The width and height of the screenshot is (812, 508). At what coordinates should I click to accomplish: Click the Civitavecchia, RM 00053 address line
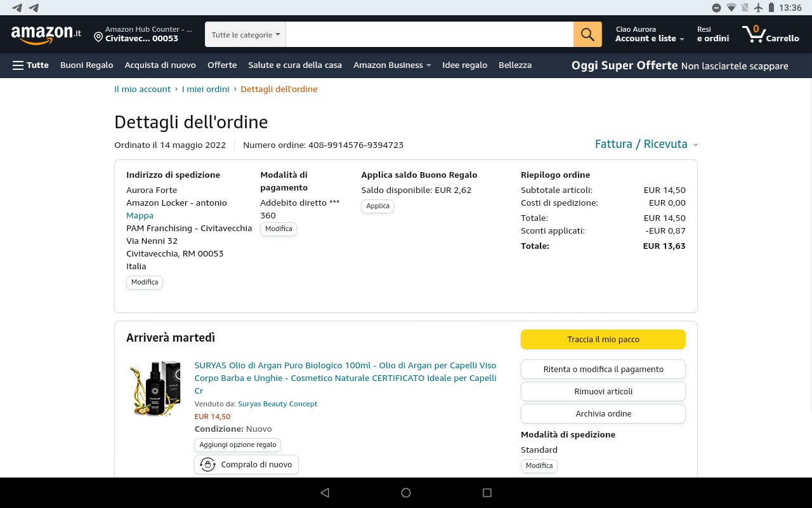point(175,253)
